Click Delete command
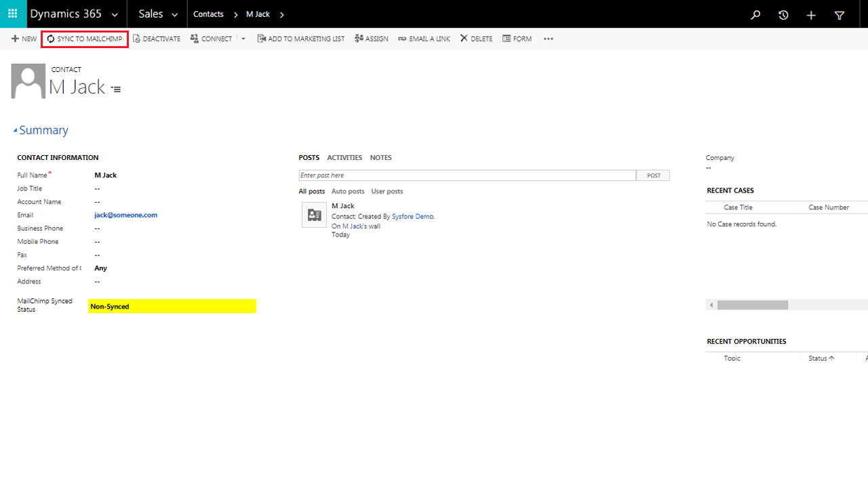Screen dimensions: 868x488 [x=476, y=39]
